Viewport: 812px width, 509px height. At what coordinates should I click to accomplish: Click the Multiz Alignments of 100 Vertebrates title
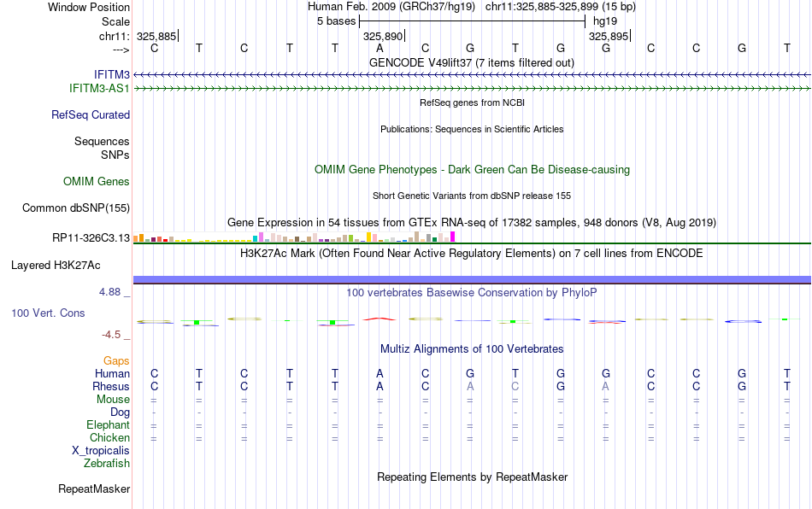pyautogui.click(x=472, y=348)
